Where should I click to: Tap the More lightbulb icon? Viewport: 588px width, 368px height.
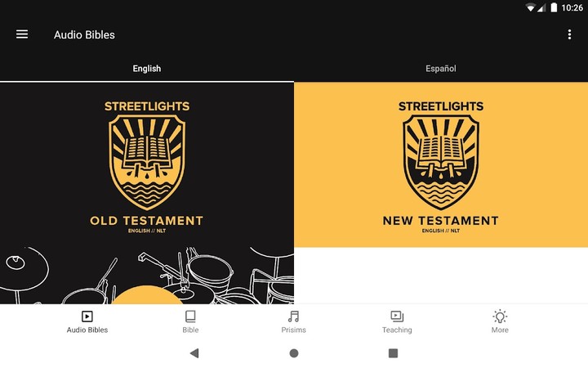click(x=500, y=316)
